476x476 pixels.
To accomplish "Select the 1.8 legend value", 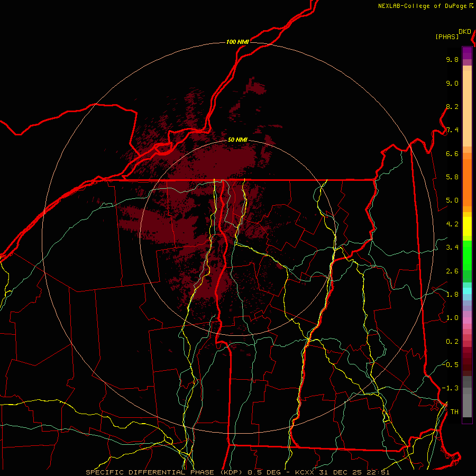I will tap(452, 295).
